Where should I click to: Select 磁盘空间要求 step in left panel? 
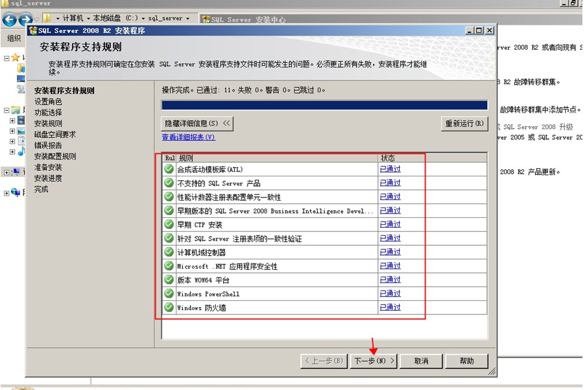[x=55, y=134]
